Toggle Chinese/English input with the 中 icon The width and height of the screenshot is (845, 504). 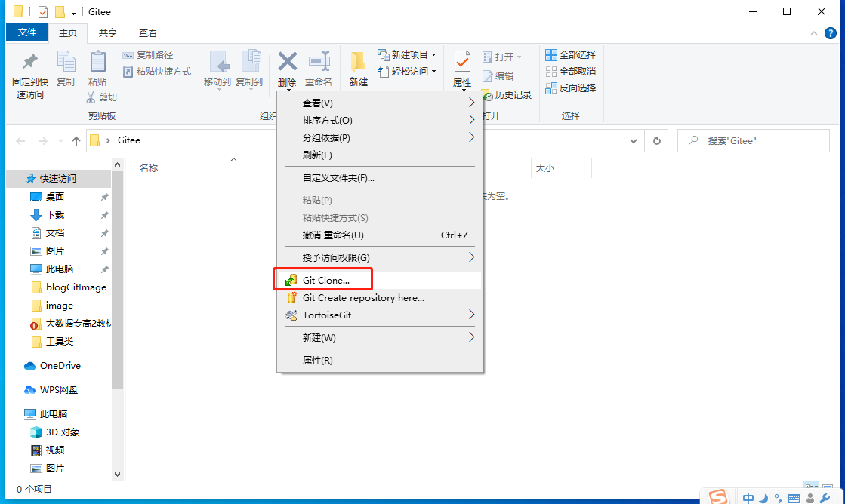748,498
